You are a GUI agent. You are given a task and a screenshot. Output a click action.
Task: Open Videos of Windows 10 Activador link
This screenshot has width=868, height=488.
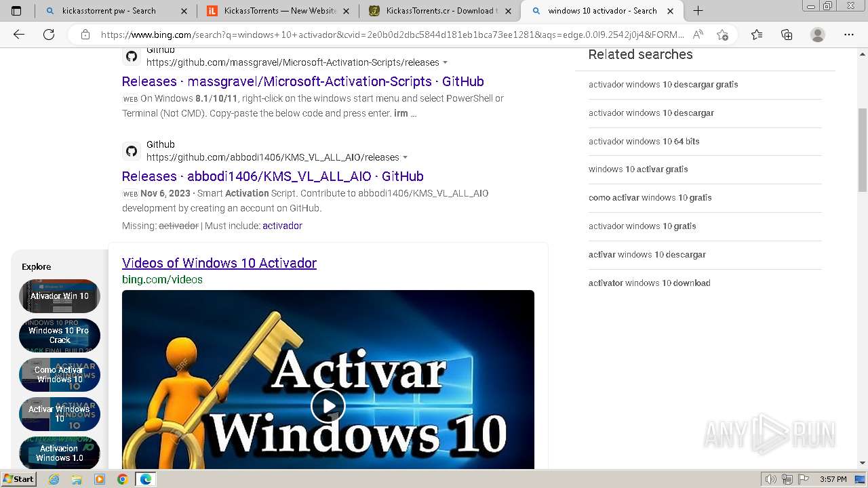tap(219, 263)
